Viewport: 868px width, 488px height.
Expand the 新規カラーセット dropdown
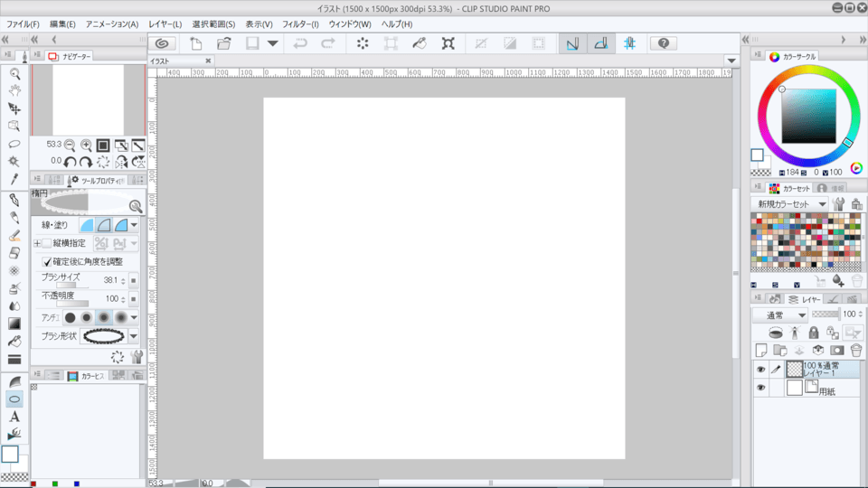tap(790, 204)
